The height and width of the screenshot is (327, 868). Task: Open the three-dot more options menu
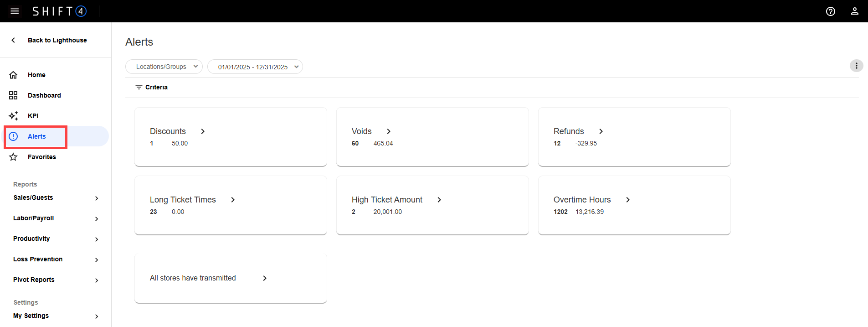pyautogui.click(x=856, y=66)
